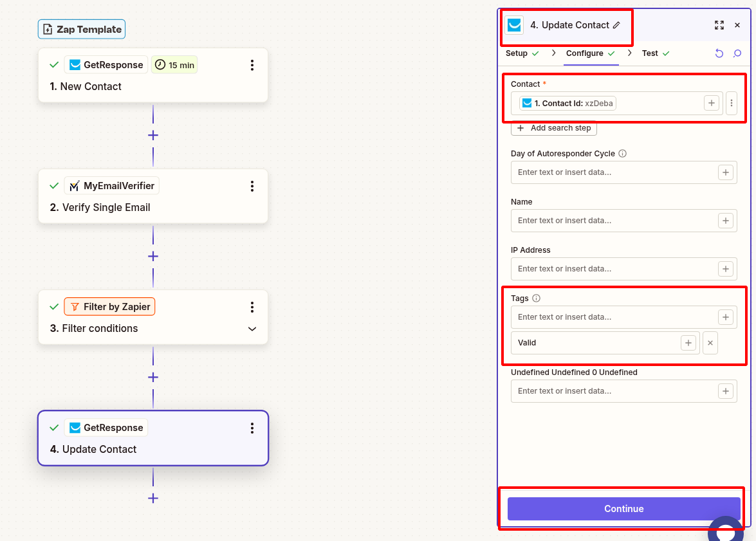Expand panel via the fullscreen icon
The height and width of the screenshot is (541, 756).
click(719, 25)
